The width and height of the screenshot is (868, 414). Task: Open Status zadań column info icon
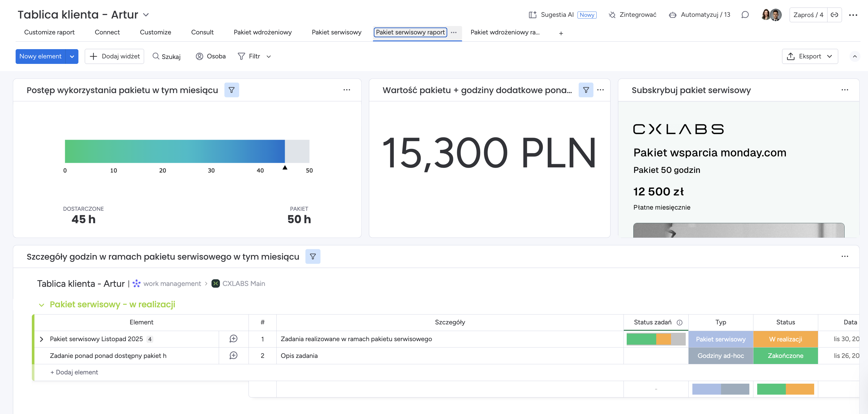coord(680,322)
